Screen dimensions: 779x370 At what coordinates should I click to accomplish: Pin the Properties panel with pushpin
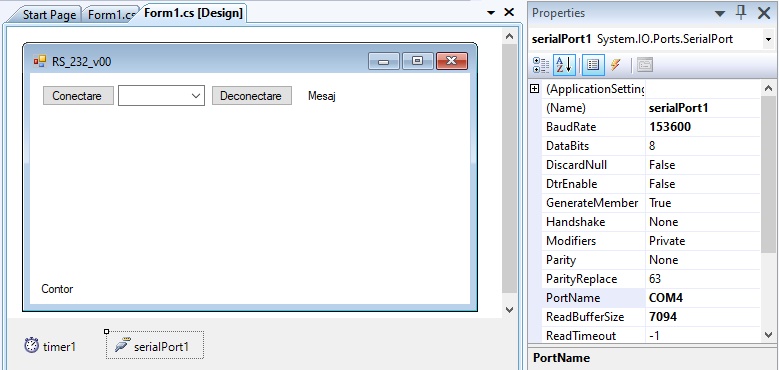tap(741, 12)
